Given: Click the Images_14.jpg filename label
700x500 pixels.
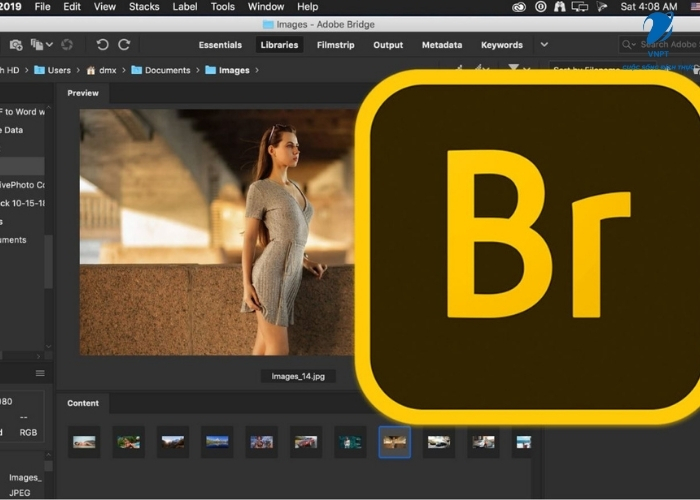Looking at the screenshot, I should (298, 376).
